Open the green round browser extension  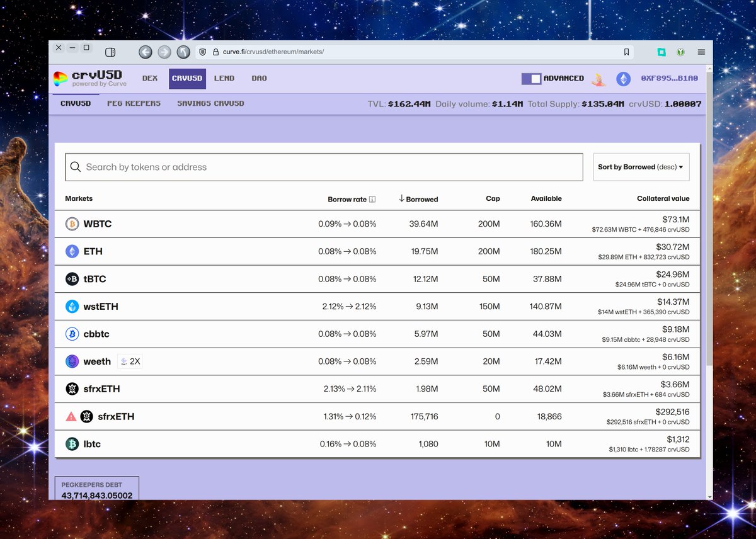pos(680,52)
